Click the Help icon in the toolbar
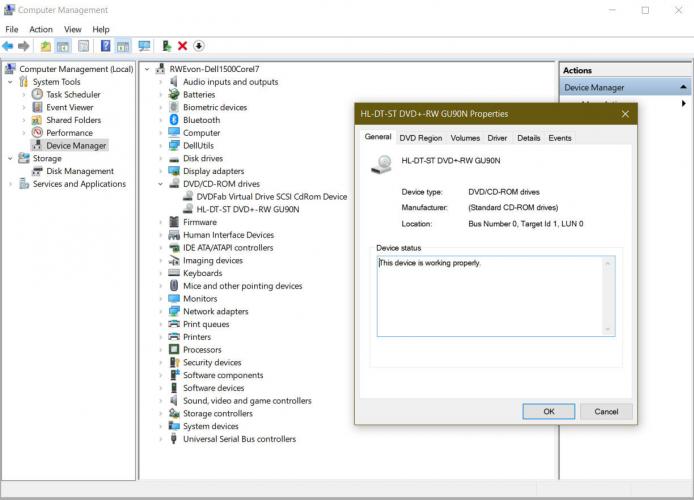This screenshot has width=694, height=500. point(105,46)
